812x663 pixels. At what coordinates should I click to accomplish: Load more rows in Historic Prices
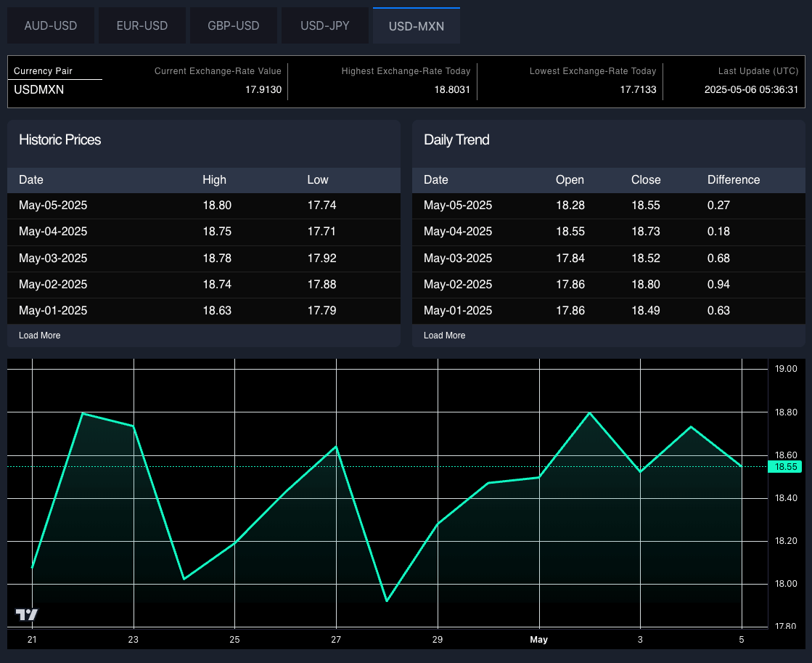coord(40,335)
